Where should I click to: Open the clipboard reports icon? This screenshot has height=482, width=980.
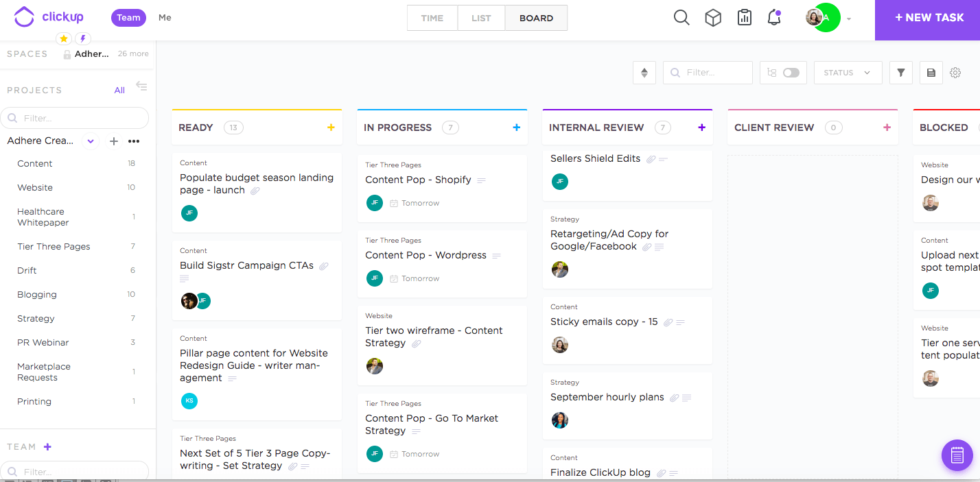(x=745, y=18)
